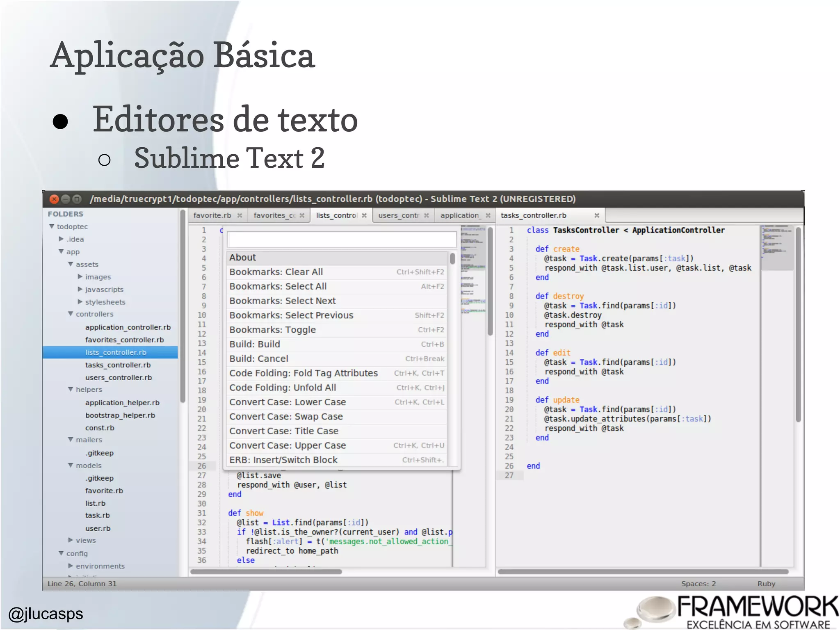Close the favorites_controller tab
The image size is (840, 630).
(302, 216)
